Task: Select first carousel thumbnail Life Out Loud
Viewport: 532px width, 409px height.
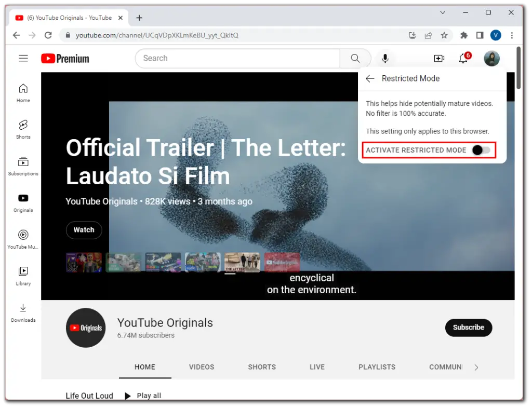Action: [x=84, y=262]
